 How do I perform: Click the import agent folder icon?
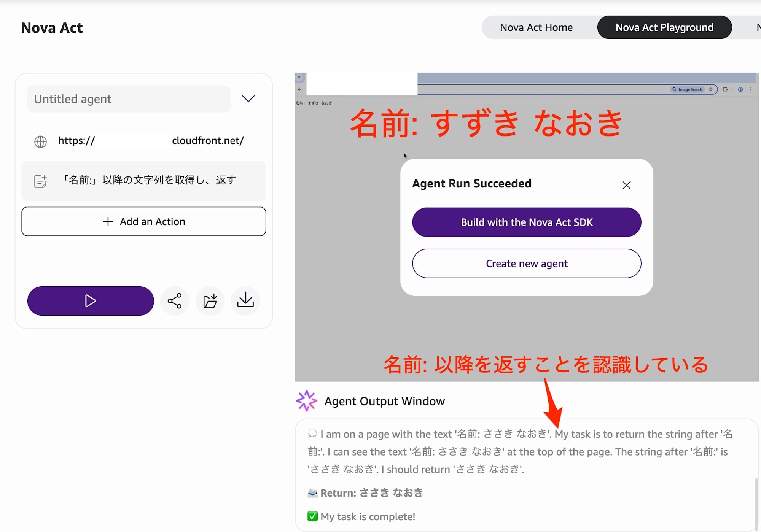tap(210, 301)
